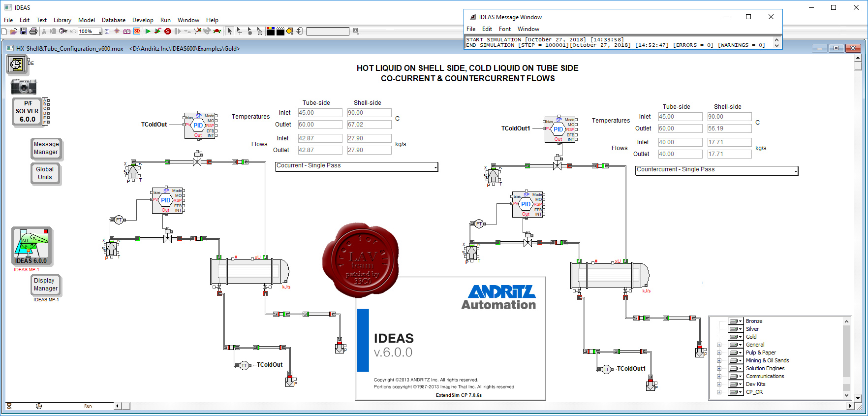Open the clock executive block
This screenshot has height=416, width=868.
pyautogui.click(x=17, y=64)
